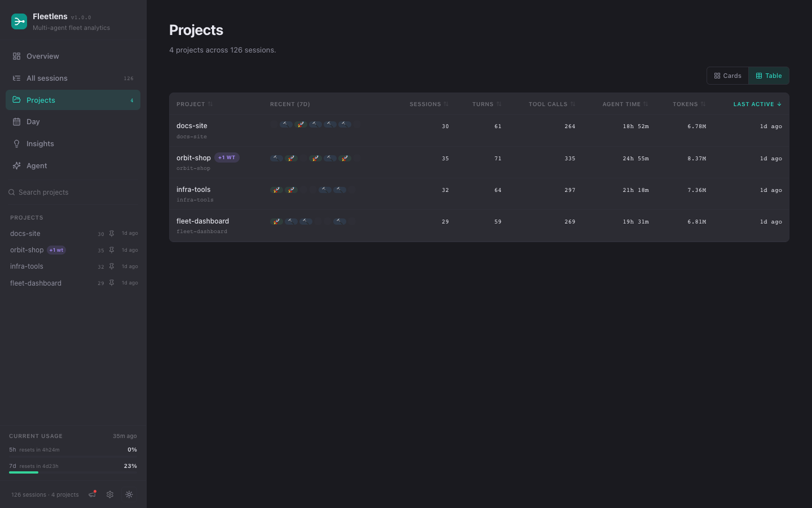Focus the Search projects field

coord(73,192)
